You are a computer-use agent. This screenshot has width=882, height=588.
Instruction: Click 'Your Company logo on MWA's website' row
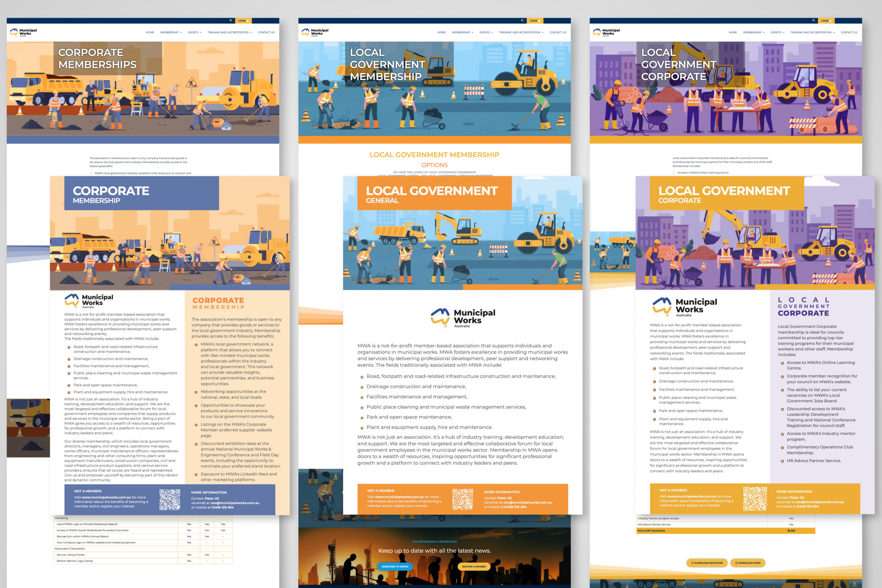pyautogui.click(x=143, y=543)
